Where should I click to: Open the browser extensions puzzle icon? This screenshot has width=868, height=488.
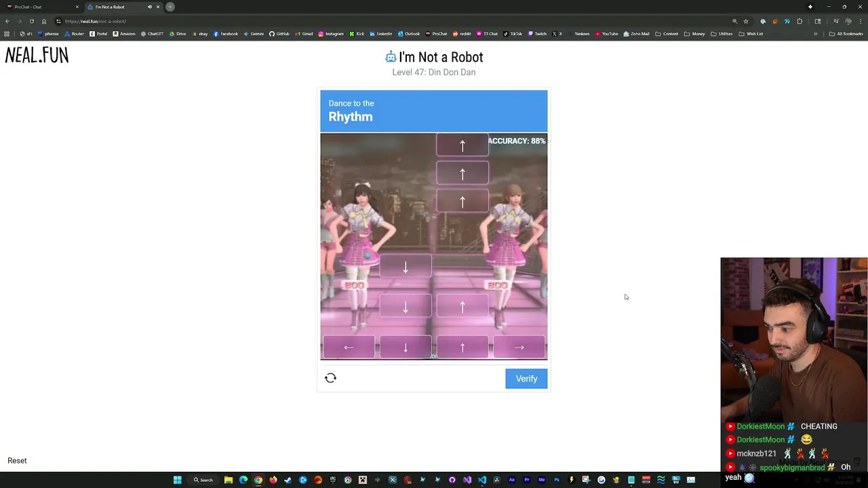click(800, 21)
